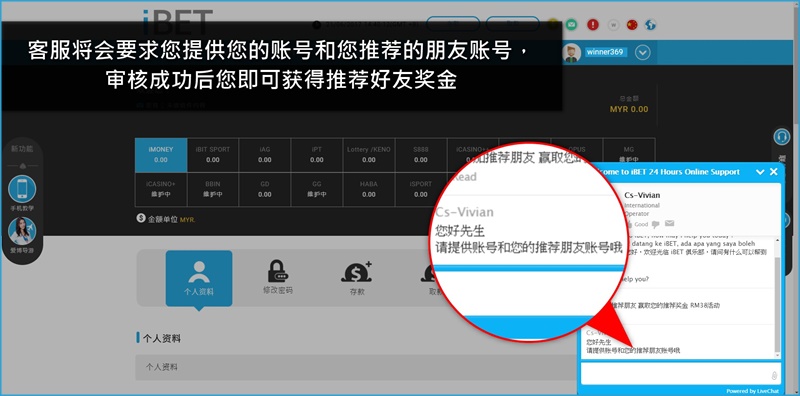Close the iBET Online Support chat
Image resolution: width=800 pixels, height=396 pixels.
[774, 172]
